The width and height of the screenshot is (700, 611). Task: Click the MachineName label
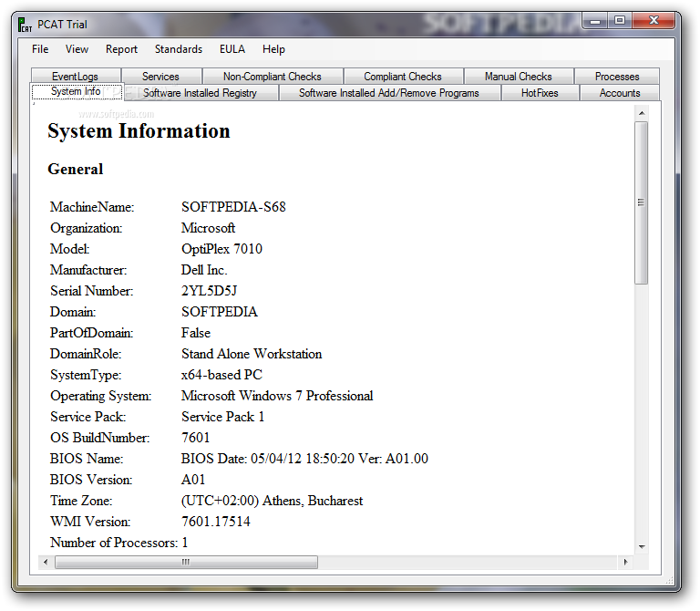pos(92,207)
